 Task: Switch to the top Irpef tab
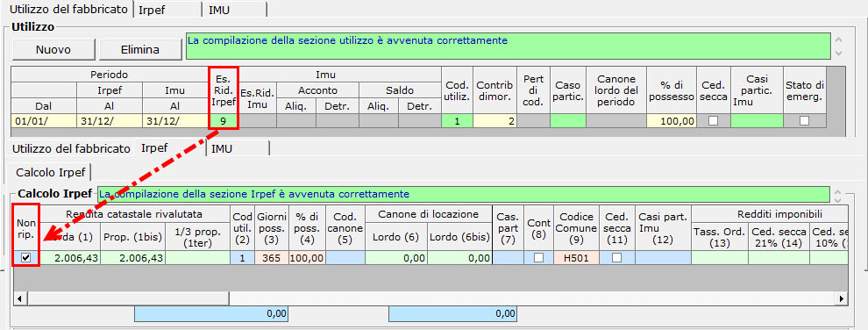pyautogui.click(x=168, y=9)
